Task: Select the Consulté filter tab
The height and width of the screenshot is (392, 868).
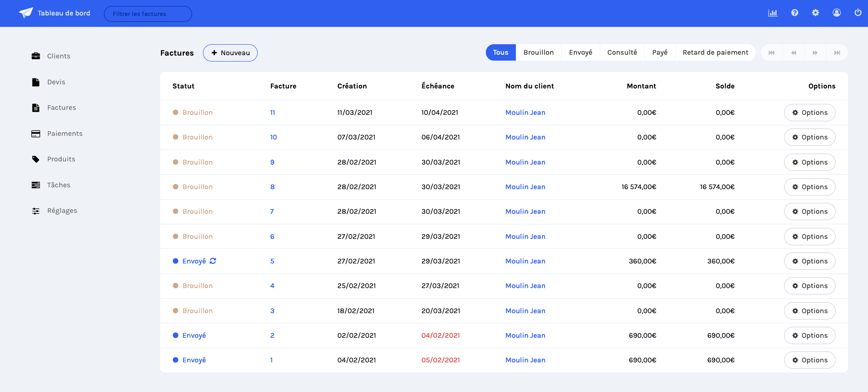Action: pos(622,52)
